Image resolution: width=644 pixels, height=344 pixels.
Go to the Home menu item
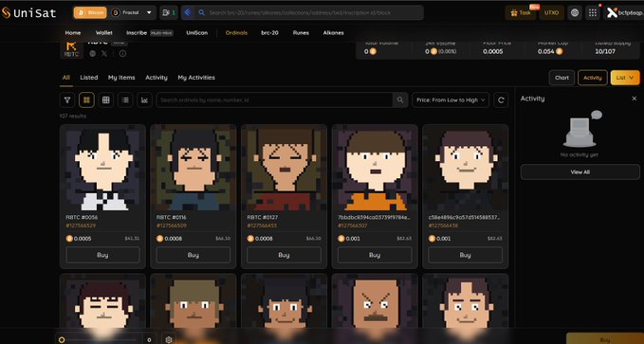pyautogui.click(x=73, y=33)
